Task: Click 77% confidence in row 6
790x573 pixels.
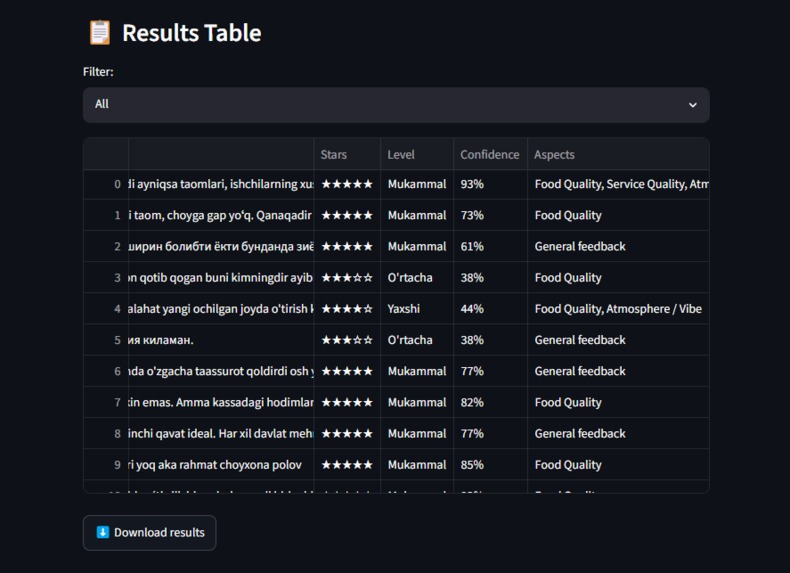Action: [x=490, y=371]
